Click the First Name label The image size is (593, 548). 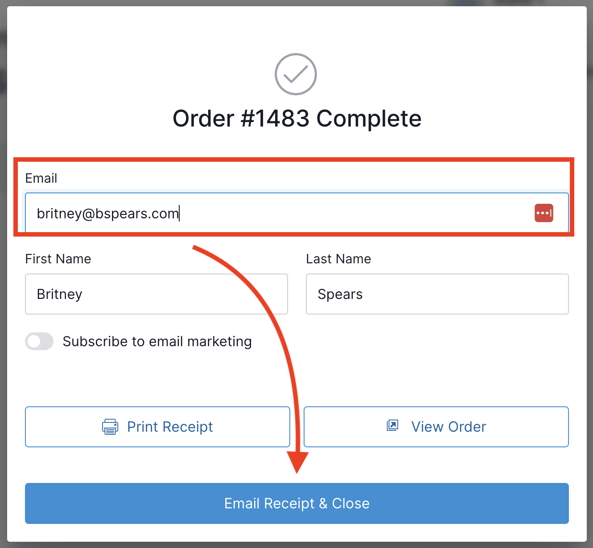tap(58, 259)
